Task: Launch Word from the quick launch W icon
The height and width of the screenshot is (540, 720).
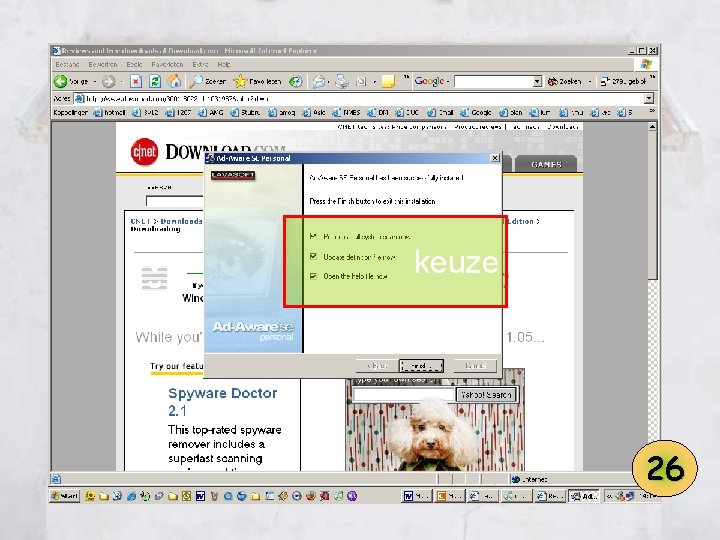Action: click(x=200, y=496)
